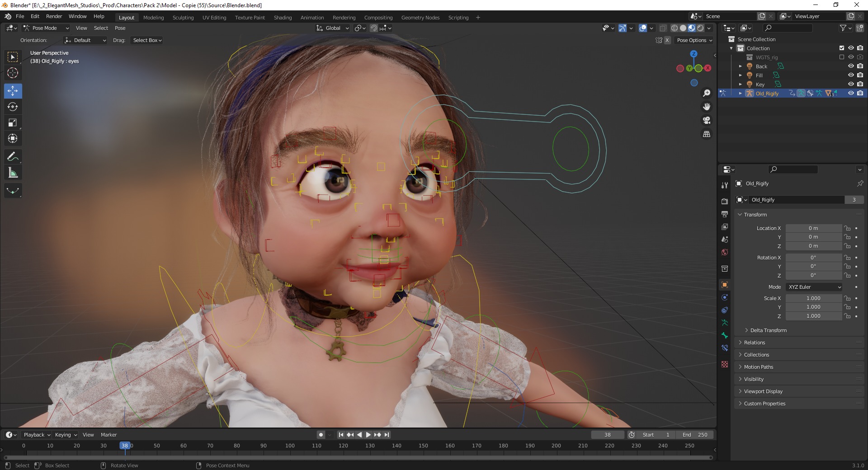
Task: Expand the Custom Properties panel
Action: point(799,404)
